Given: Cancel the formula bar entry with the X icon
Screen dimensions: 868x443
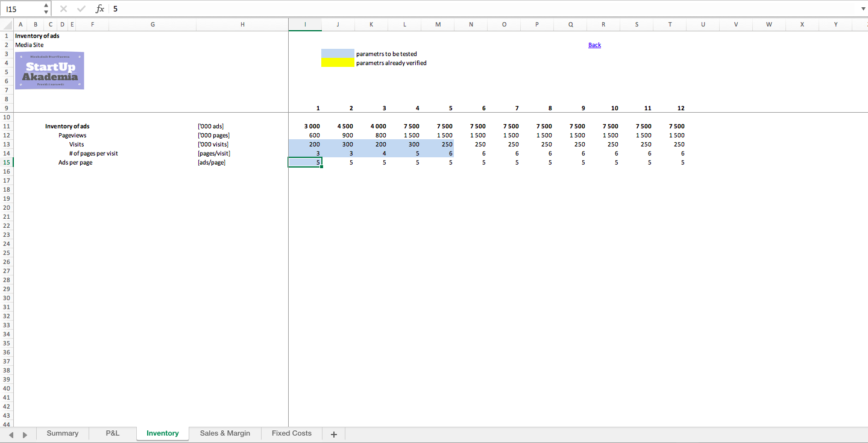Looking at the screenshot, I should coord(64,9).
